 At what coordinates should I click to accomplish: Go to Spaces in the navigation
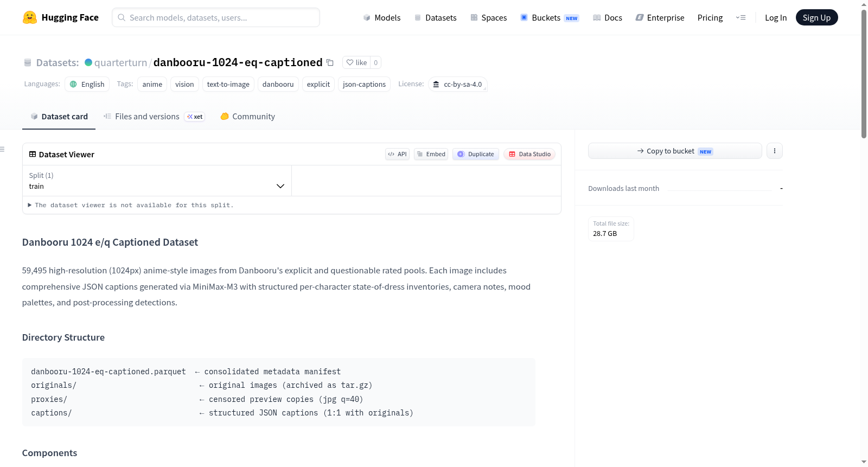click(489, 17)
